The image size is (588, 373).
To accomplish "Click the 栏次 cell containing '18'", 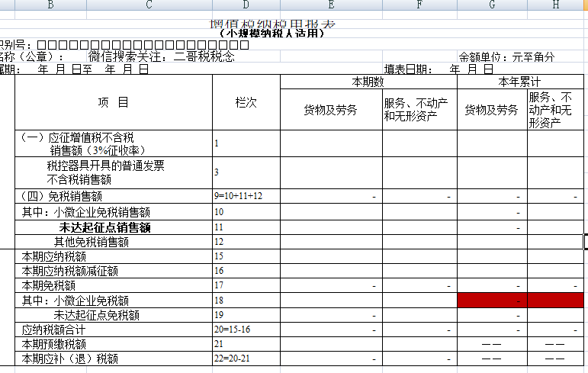I will (x=246, y=301).
